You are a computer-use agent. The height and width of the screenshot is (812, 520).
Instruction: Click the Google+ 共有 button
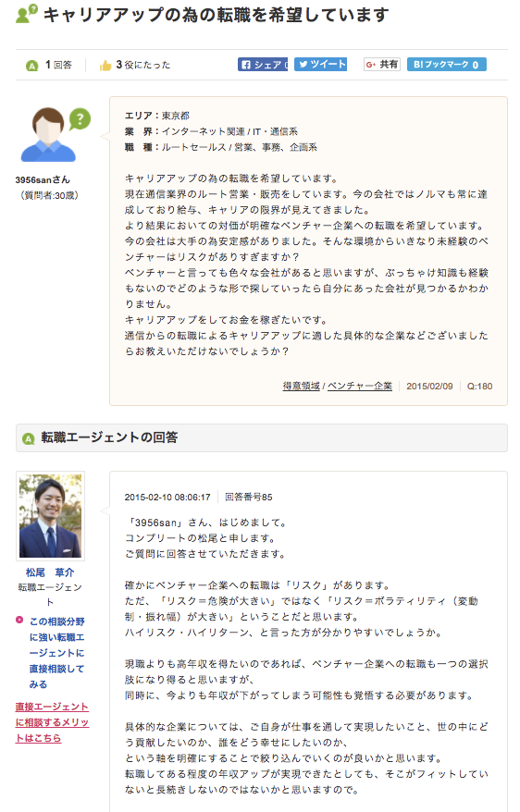[382, 64]
